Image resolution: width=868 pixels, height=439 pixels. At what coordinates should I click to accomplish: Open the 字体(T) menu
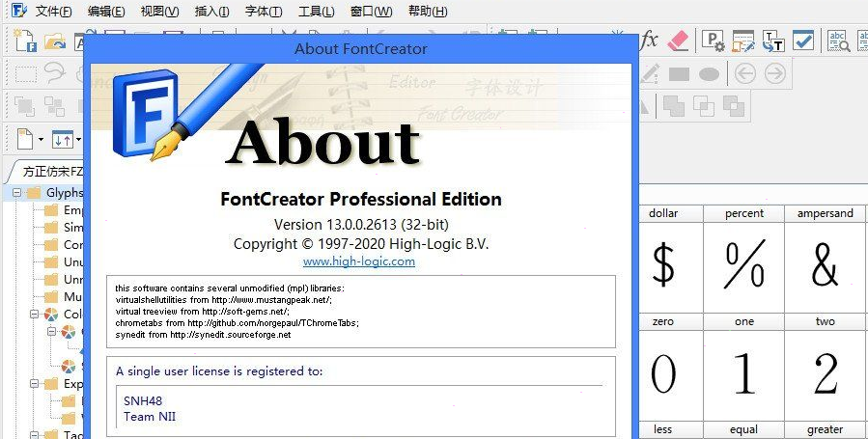click(x=263, y=11)
